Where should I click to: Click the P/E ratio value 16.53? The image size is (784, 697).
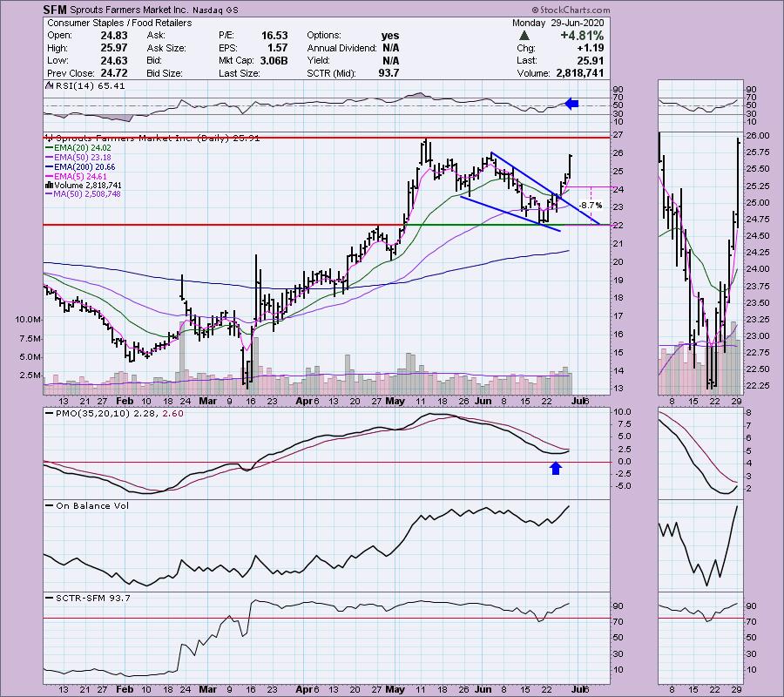[274, 36]
